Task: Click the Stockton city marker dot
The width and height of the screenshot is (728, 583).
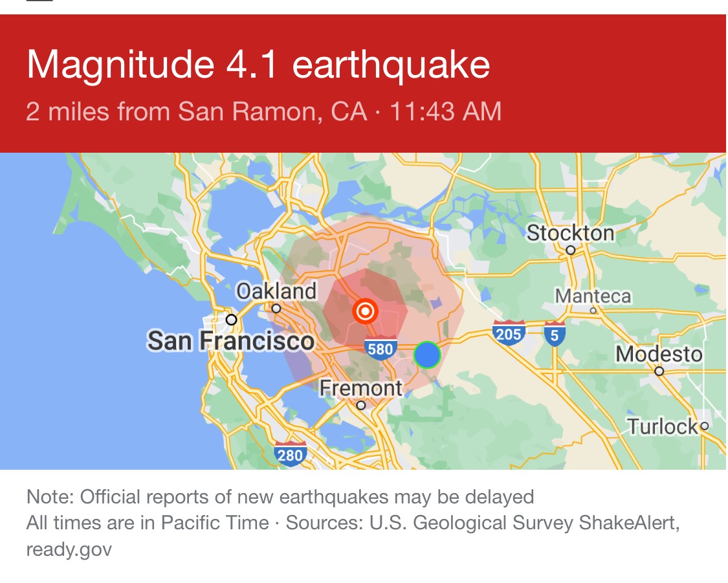Action: [571, 250]
